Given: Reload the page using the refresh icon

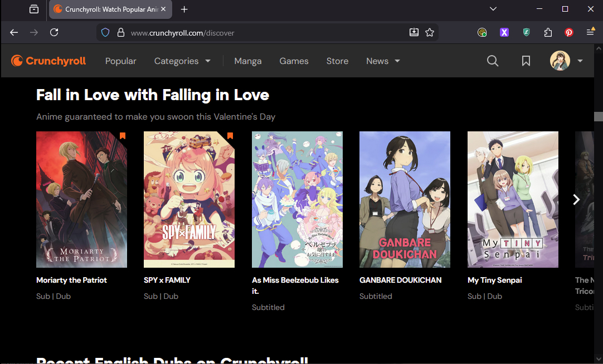Looking at the screenshot, I should point(54,33).
